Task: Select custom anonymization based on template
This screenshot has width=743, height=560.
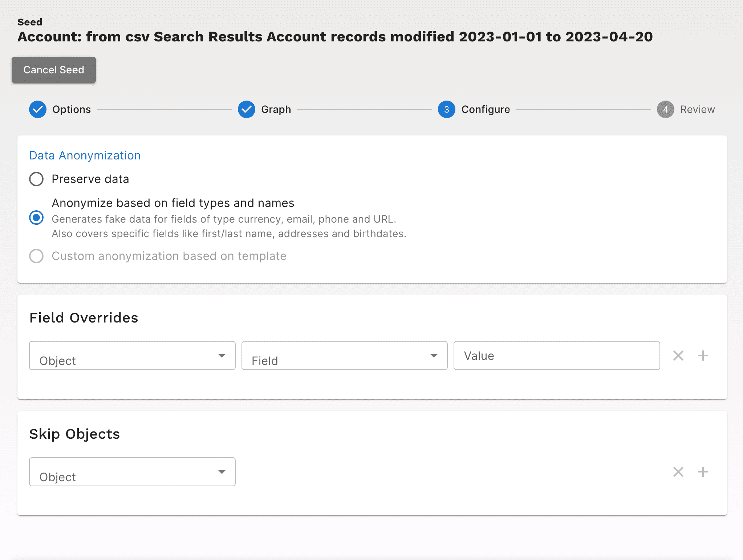Action: click(x=36, y=256)
